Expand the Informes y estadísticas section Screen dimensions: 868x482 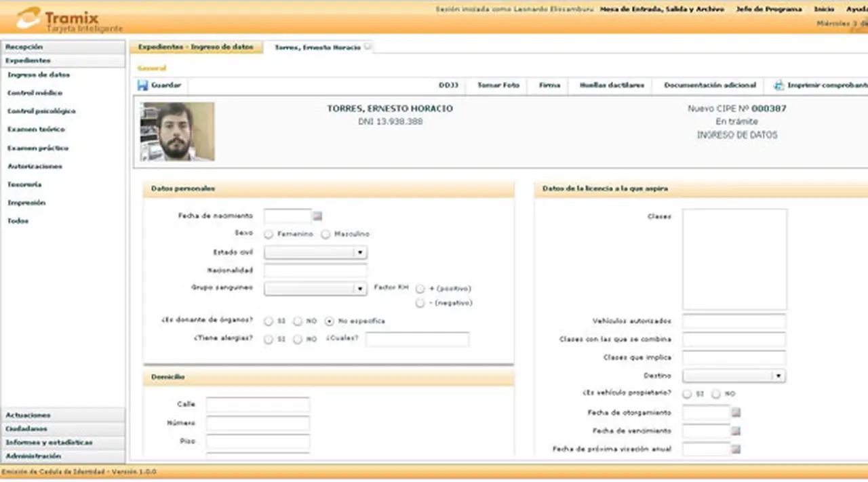click(62, 443)
